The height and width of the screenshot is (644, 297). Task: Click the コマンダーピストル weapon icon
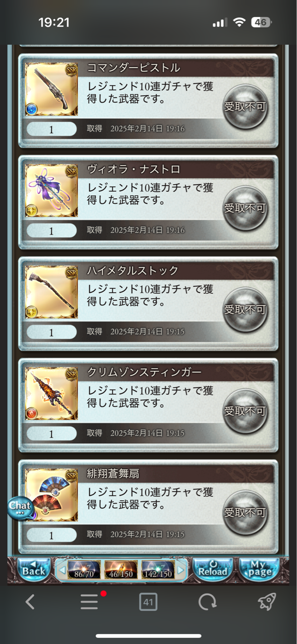51,89
